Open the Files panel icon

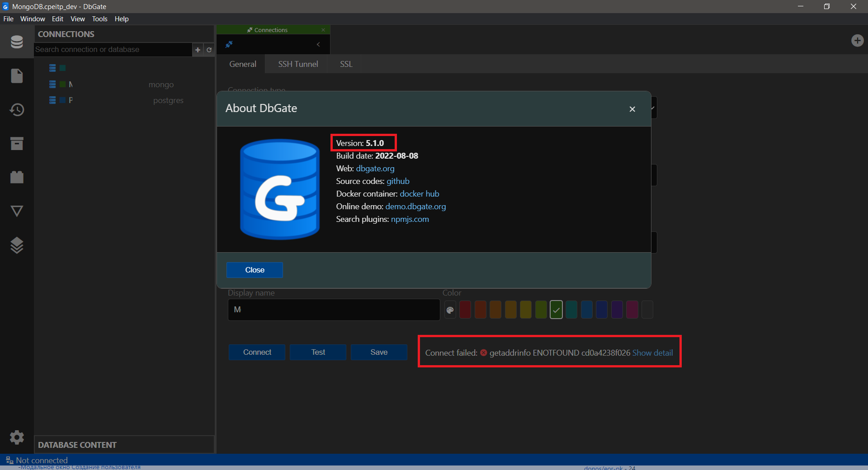(17, 76)
